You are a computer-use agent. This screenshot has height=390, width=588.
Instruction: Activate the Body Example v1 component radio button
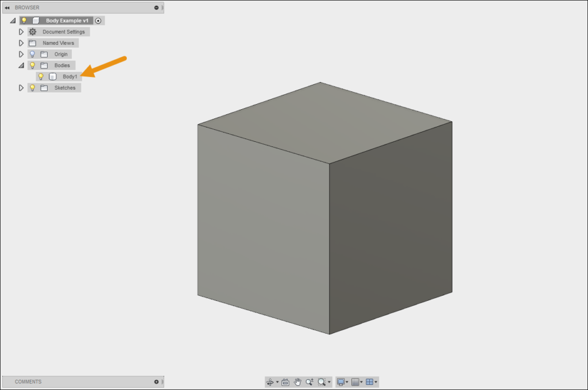(98, 20)
